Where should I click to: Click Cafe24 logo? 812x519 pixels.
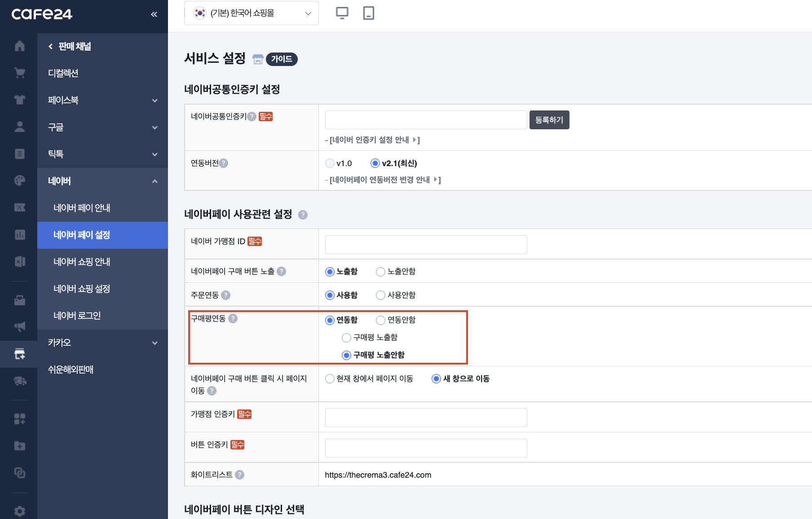click(42, 14)
